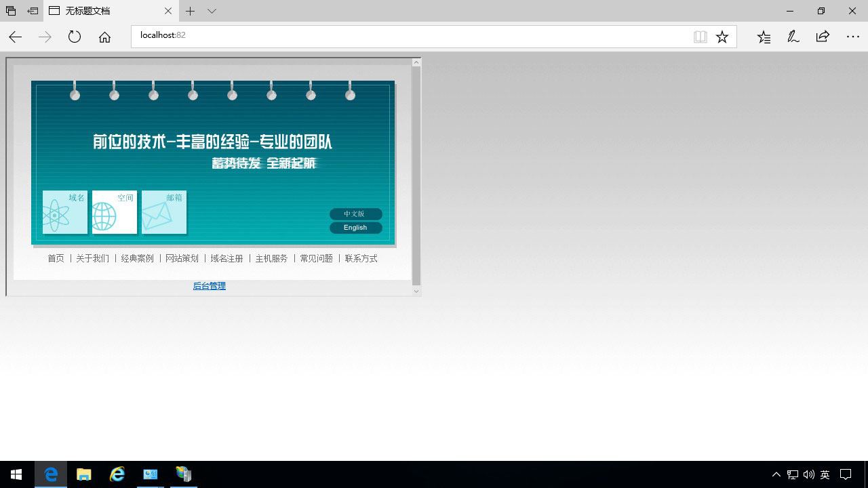Follow the 后台管理 link

[x=210, y=286]
